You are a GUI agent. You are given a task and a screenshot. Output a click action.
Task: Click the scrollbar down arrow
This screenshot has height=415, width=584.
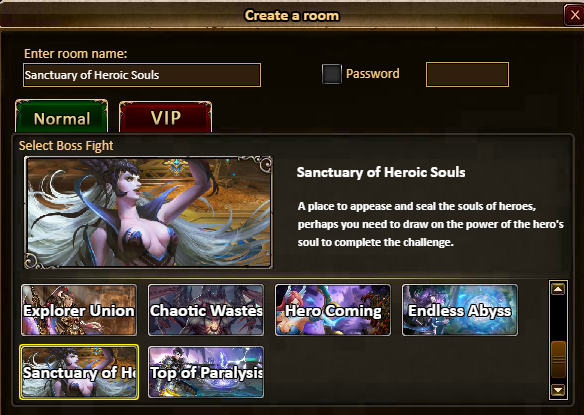[558, 390]
